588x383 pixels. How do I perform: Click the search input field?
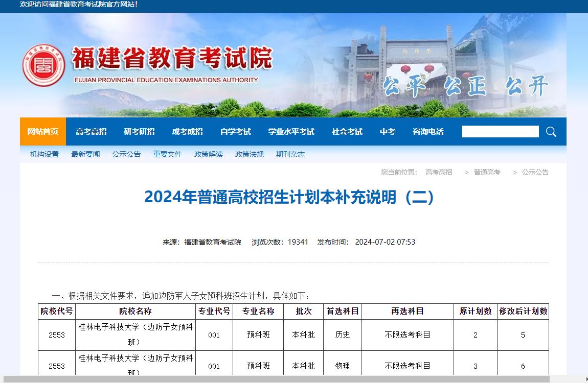click(500, 132)
